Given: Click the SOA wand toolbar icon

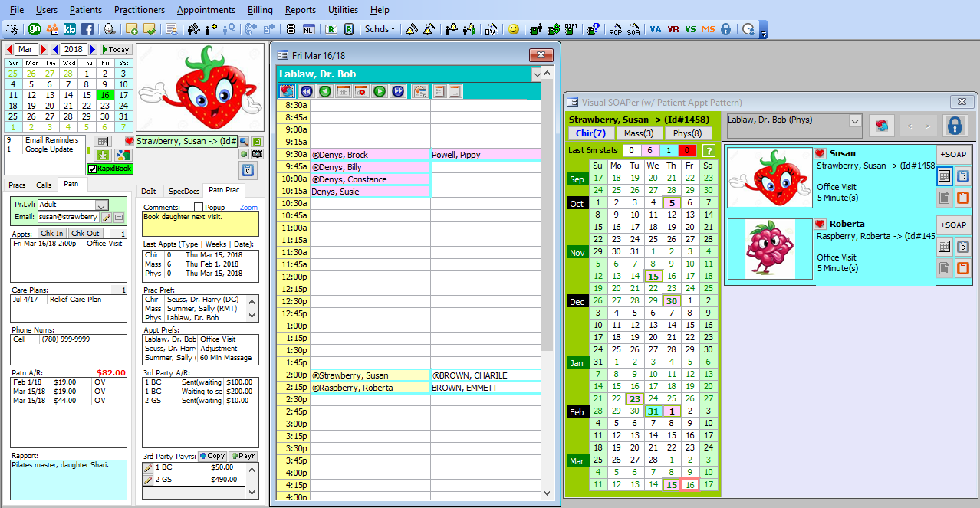Looking at the screenshot, I should tap(633, 29).
